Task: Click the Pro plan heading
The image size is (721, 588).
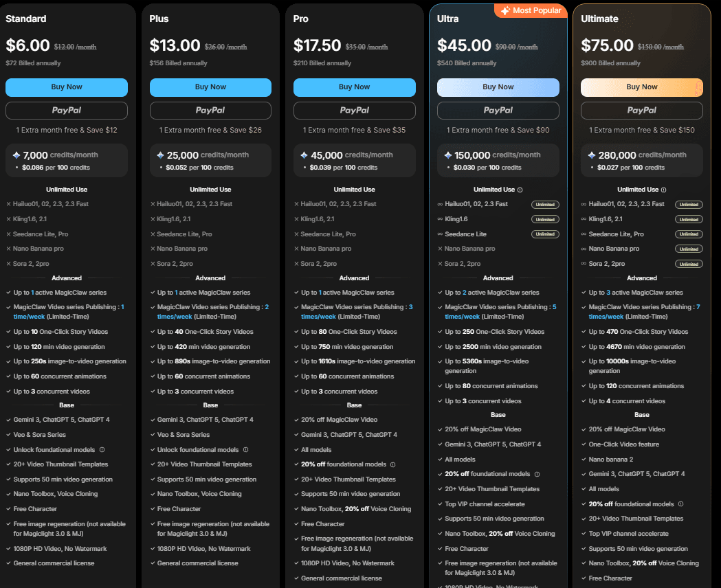Action: (x=301, y=19)
